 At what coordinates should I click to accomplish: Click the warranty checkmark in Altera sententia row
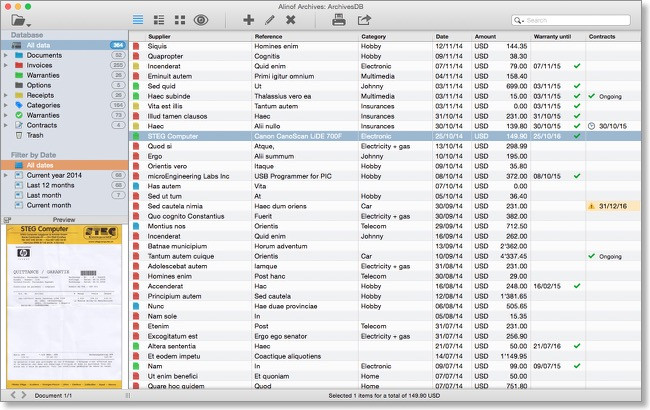[x=577, y=346]
